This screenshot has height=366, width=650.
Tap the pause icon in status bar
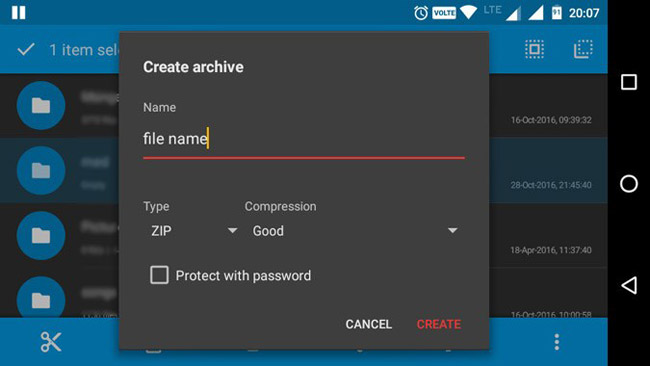click(19, 12)
